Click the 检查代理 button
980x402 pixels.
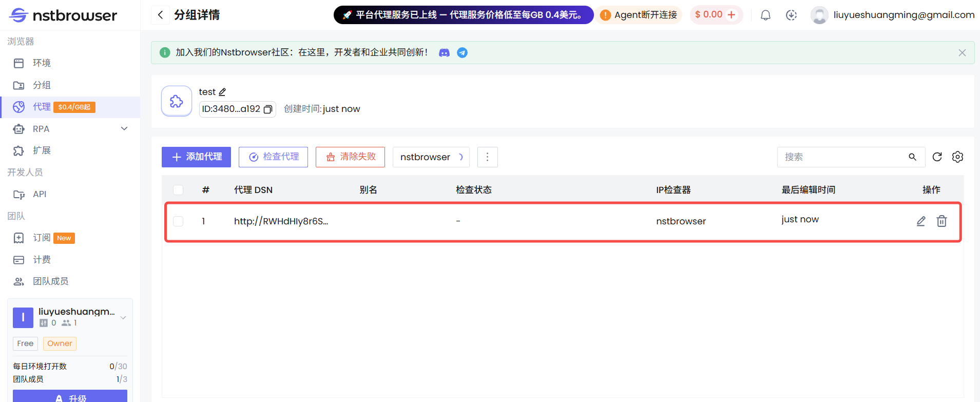coord(273,157)
